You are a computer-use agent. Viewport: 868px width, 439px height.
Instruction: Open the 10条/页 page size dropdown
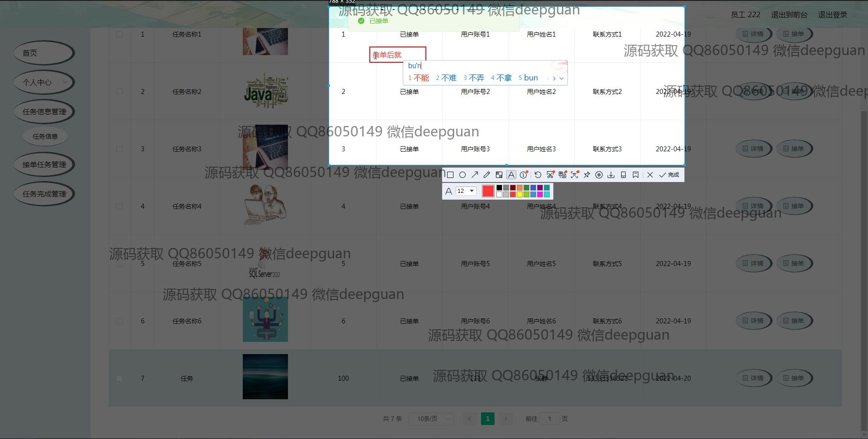(431, 419)
